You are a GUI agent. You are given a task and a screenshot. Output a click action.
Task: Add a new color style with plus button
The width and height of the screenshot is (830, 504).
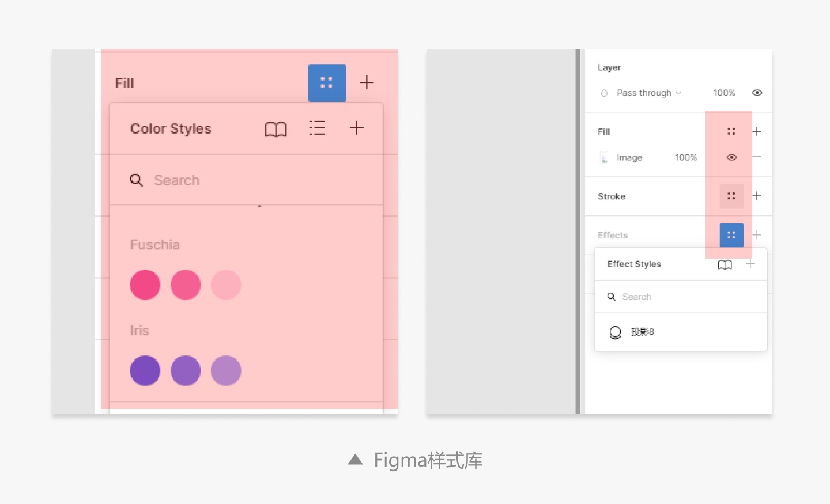click(356, 128)
